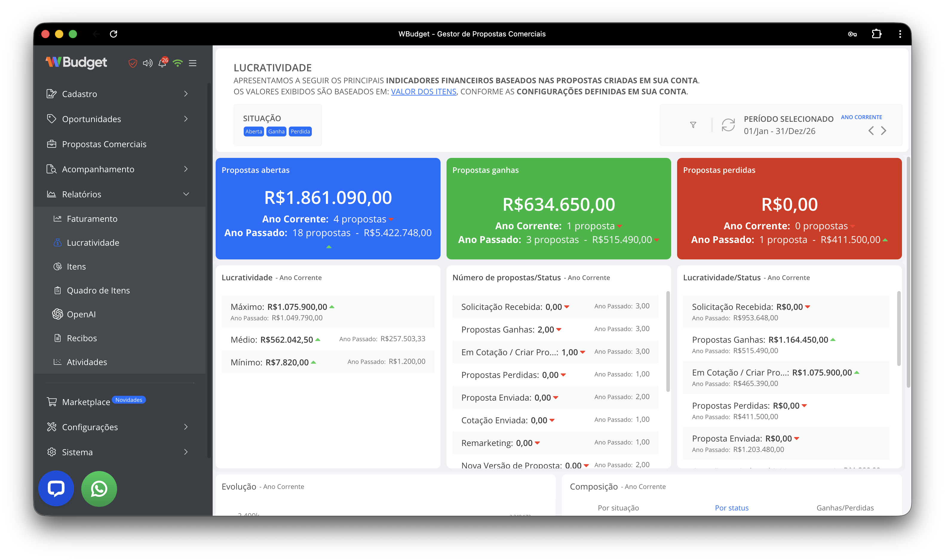Switch to the Ganhas/Perdidas tab
945x560 pixels.
(845, 507)
